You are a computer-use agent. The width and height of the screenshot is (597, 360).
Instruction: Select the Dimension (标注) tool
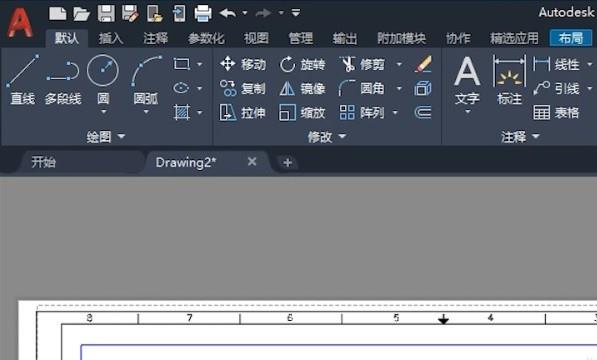[x=509, y=80]
